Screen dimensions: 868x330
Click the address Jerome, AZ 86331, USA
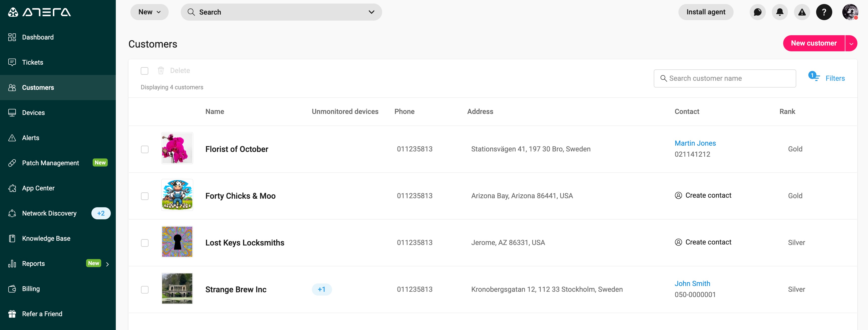pos(508,242)
